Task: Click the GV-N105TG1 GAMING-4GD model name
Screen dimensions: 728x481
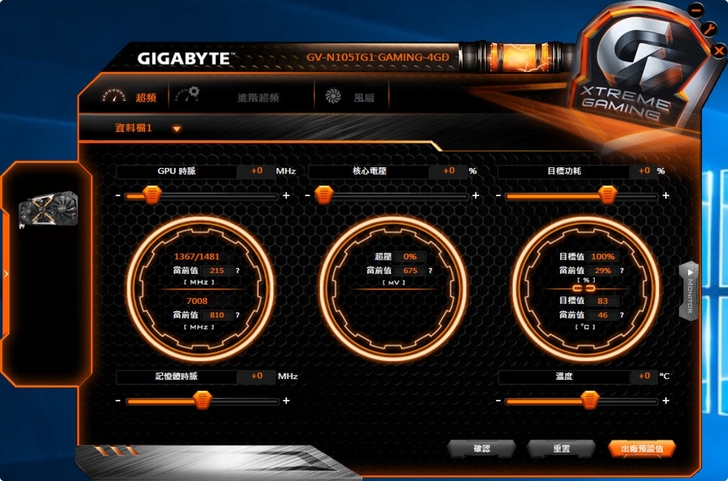Action: point(377,58)
